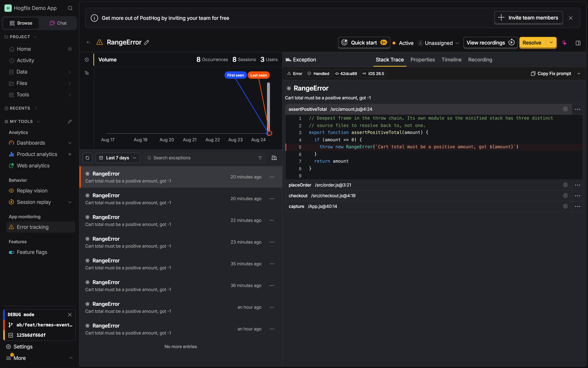Image resolution: width=588 pixels, height=368 pixels.
Task: Click Copy Fix prompt
Action: click(551, 73)
